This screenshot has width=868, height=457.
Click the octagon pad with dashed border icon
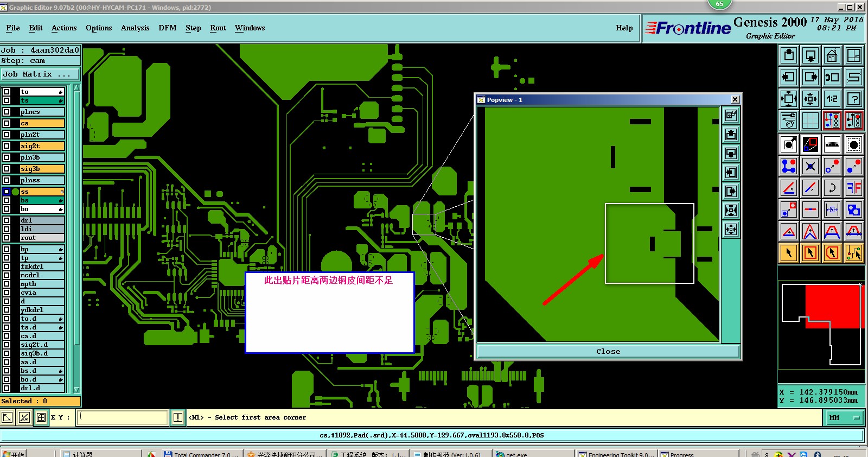[854, 145]
